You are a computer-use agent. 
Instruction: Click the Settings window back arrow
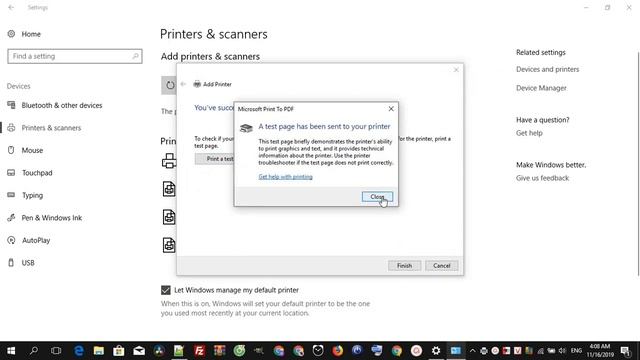[11, 7]
